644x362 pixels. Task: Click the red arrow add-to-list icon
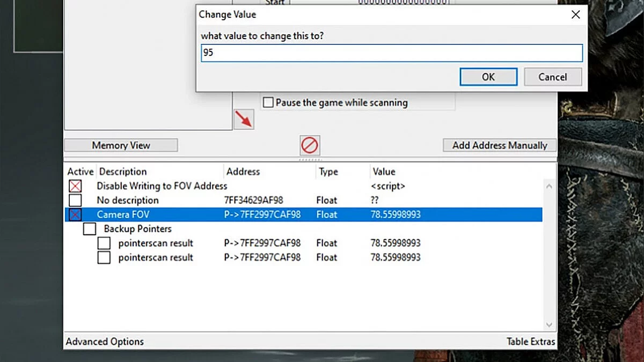click(x=244, y=119)
